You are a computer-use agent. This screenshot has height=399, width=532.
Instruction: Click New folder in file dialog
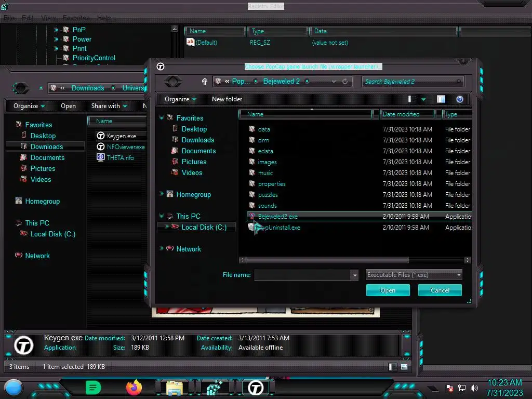pyautogui.click(x=227, y=99)
